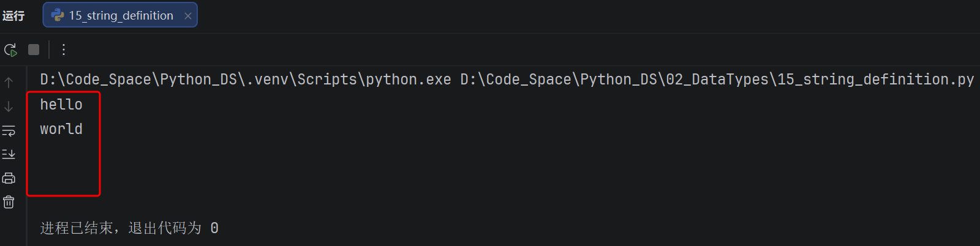Image resolution: width=980 pixels, height=246 pixels.
Task: Click the 15_string_definition.py script path
Action: click(717, 80)
